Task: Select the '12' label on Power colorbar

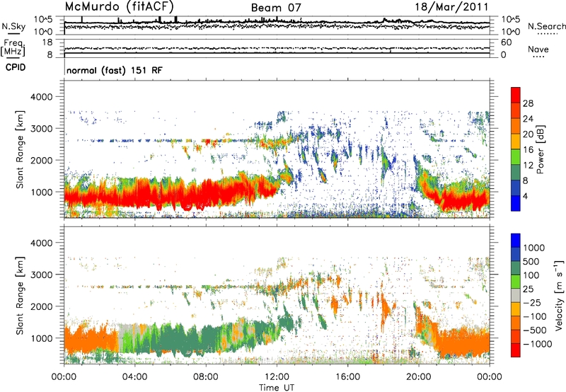Action: coord(528,166)
